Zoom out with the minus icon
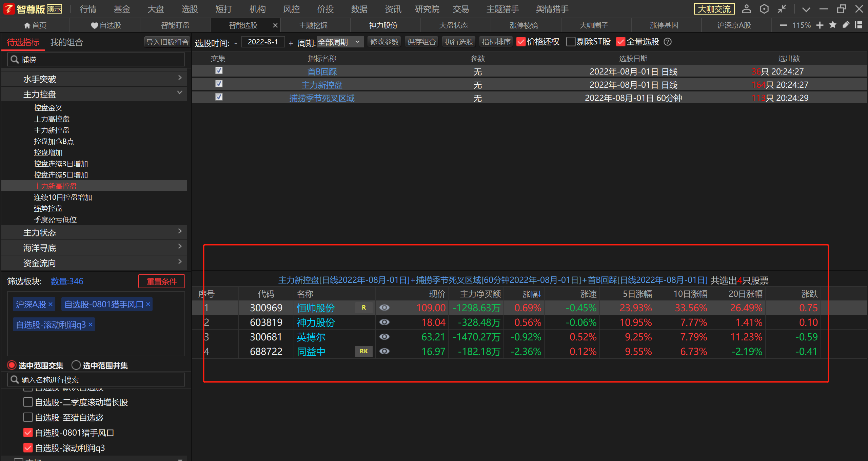This screenshot has height=461, width=868. point(783,25)
